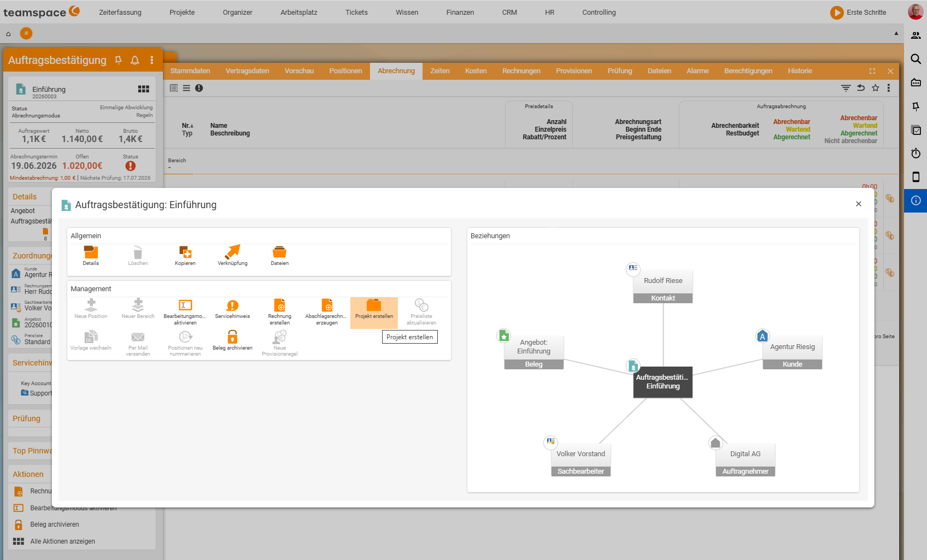
Task: Click the Kopieren icon
Action: (185, 256)
